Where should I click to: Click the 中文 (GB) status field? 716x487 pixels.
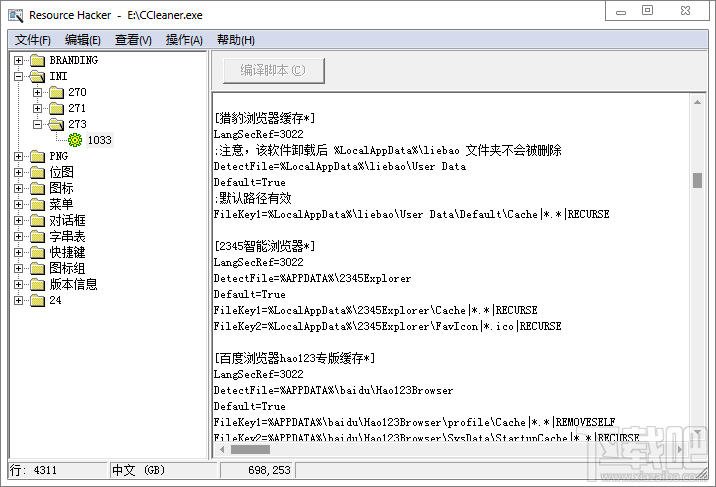[x=163, y=470]
